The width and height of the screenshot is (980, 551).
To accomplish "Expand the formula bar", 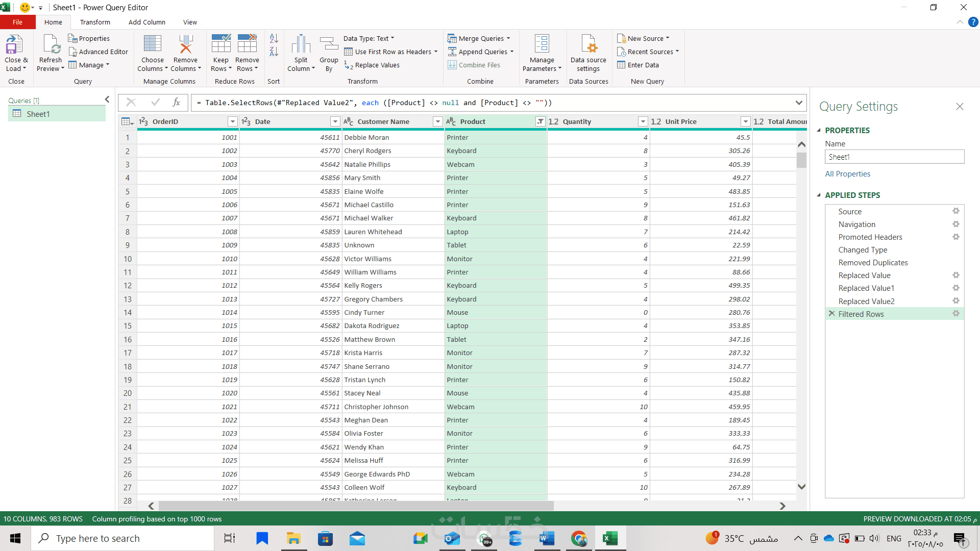I will tap(799, 103).
